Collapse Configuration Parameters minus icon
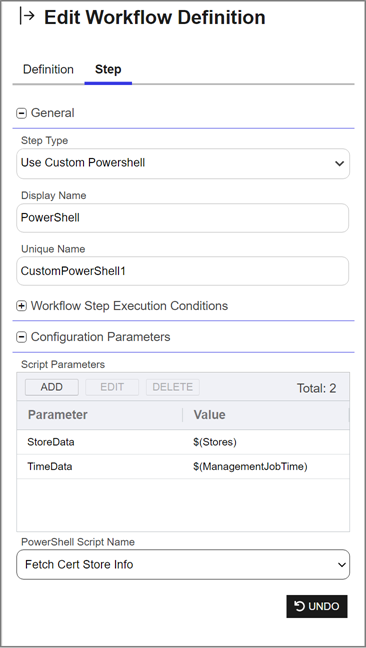Screen dimensions: 366x648 [x=21, y=337]
